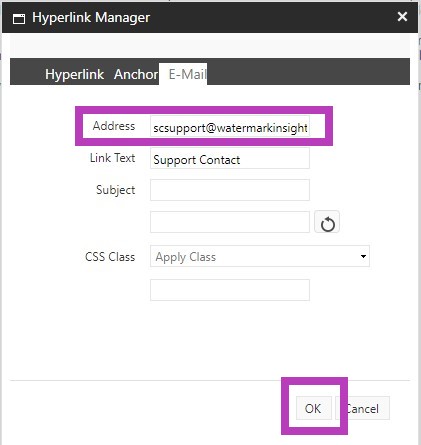Click the Hyperlink Manager title text
The height and width of the screenshot is (445, 421).
click(91, 18)
